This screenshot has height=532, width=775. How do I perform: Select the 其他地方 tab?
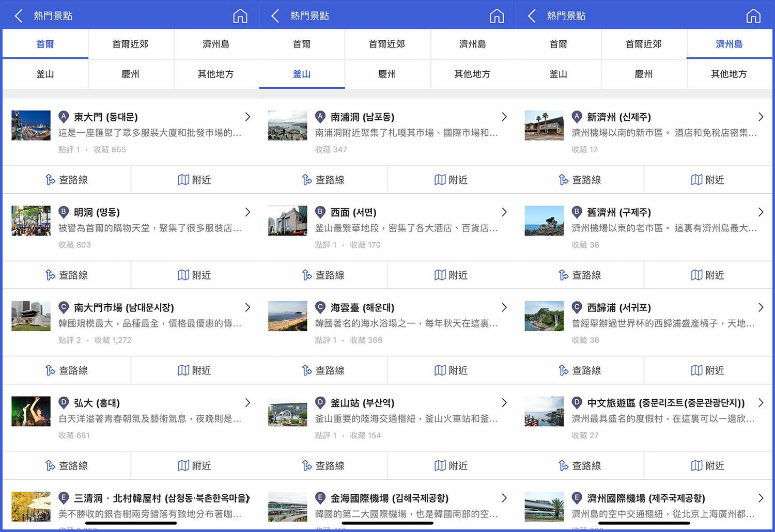click(216, 74)
